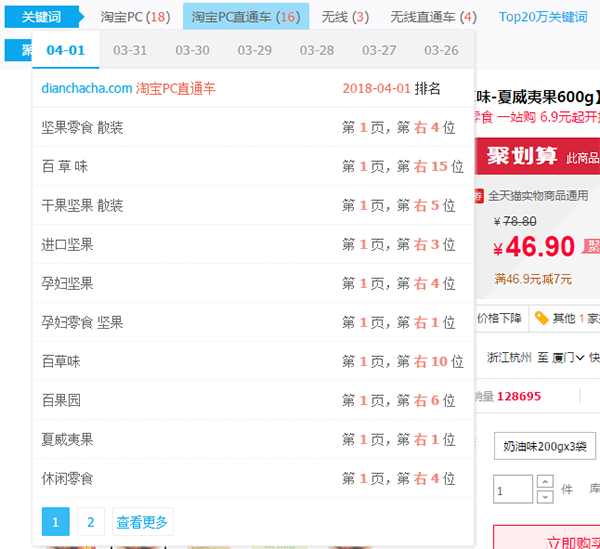Select flavor option 奶油味200gx3袋
The height and width of the screenshot is (549, 600).
pyautogui.click(x=545, y=446)
